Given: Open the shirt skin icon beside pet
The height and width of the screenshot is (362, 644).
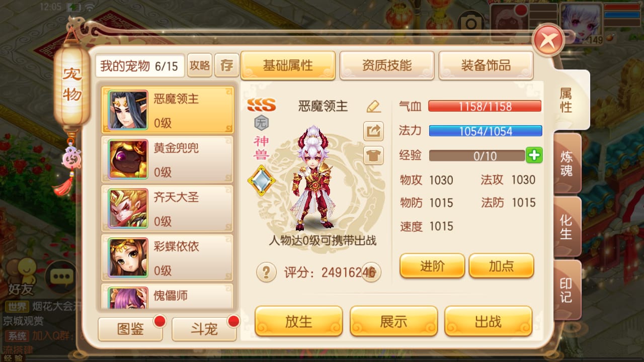Looking at the screenshot, I should point(373,156).
